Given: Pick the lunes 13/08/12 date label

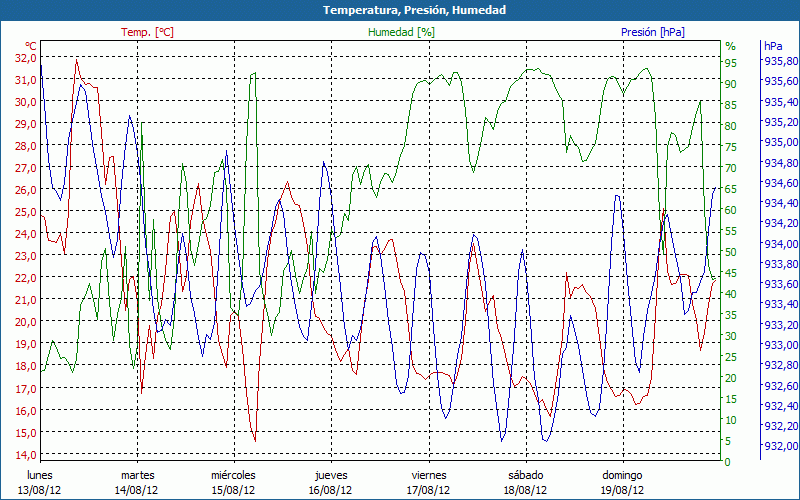Looking at the screenshot, I should [x=39, y=483].
